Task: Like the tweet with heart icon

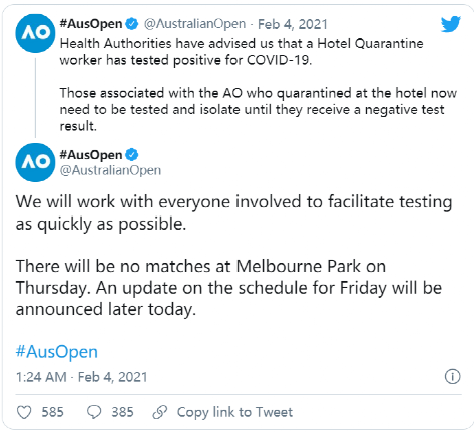Action: pos(24,412)
